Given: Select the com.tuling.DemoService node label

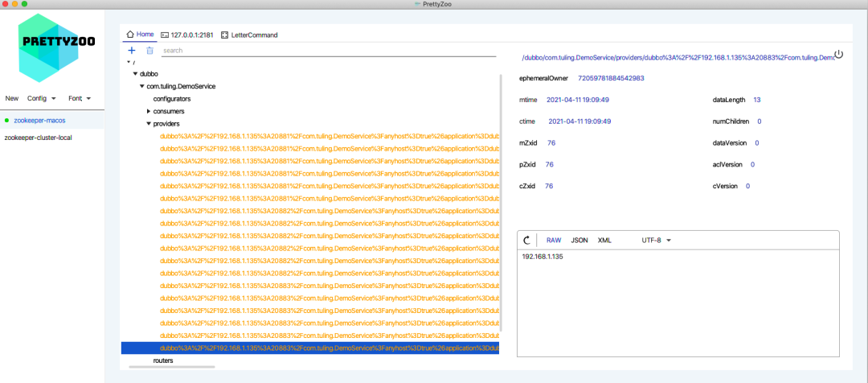Looking at the screenshot, I should point(181,86).
